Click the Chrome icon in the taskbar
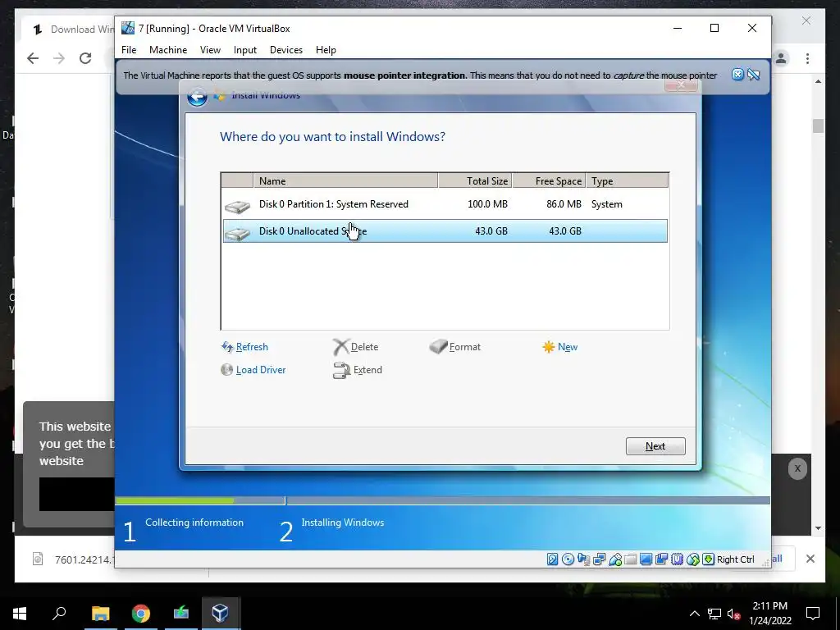840x630 pixels. tap(141, 614)
